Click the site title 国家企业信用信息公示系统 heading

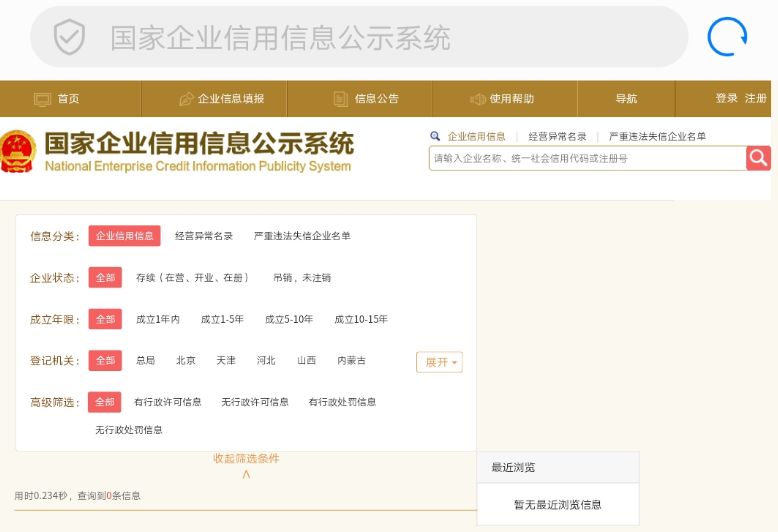coord(199,143)
